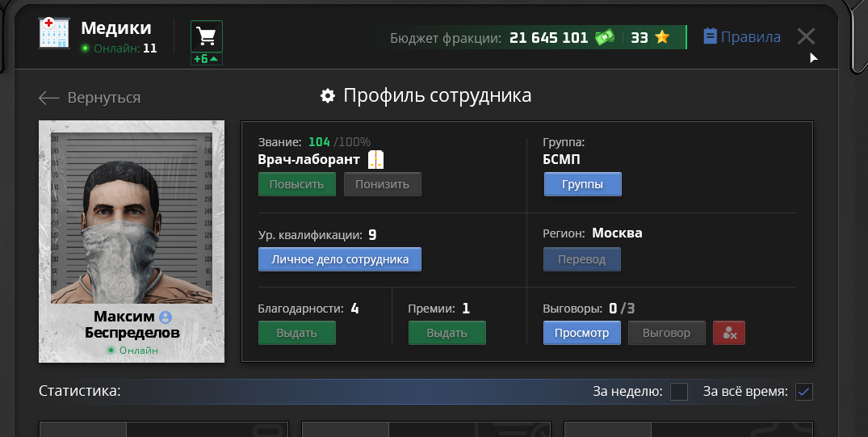Click the rank uniform icon next to Врач-лаборант
Image resolution: width=868 pixels, height=437 pixels.
pos(376,159)
